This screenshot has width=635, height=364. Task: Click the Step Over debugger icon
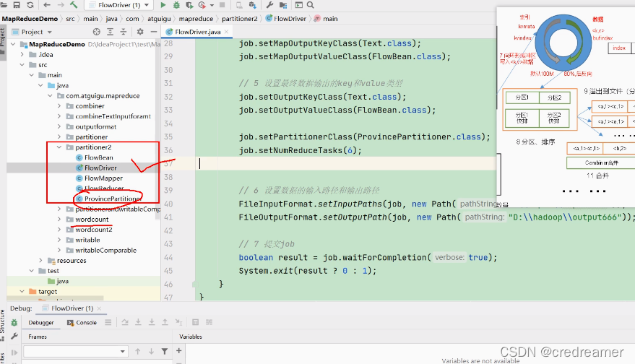point(125,322)
